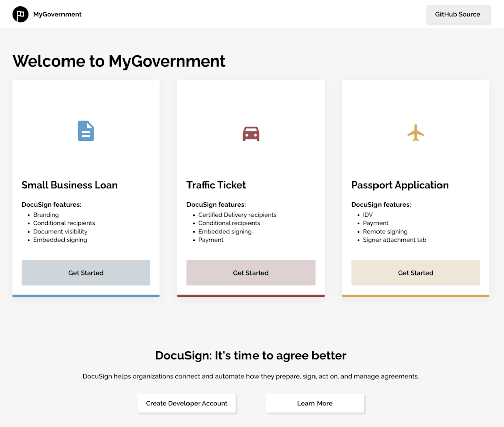Screen dimensions: 504x427
Task: Open the Learn More link
Action: click(x=314, y=403)
